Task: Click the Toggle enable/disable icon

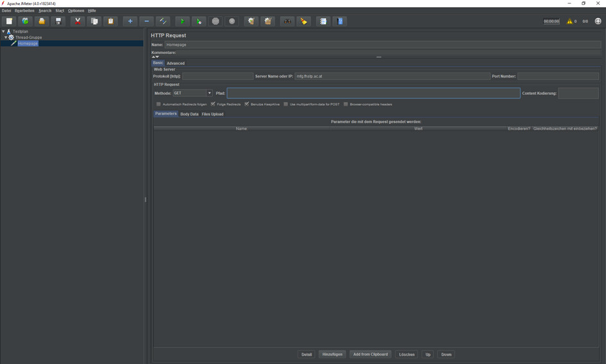Action: point(163,21)
